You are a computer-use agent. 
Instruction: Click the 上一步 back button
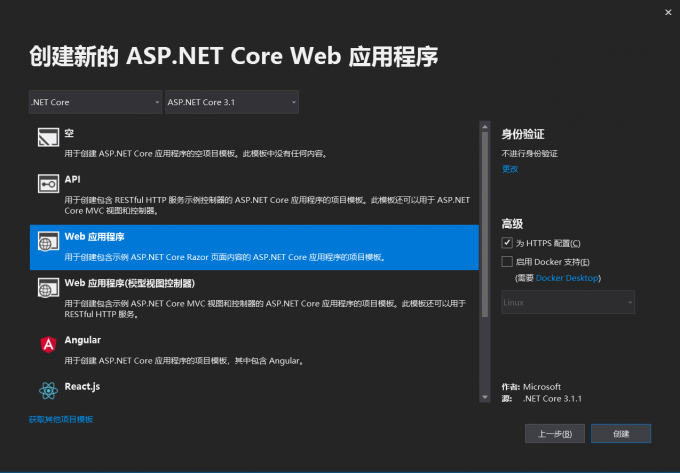554,433
